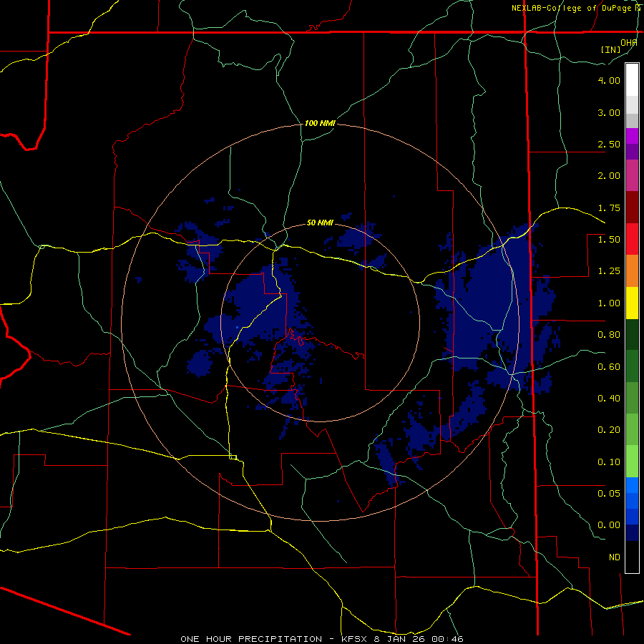Click the "0.10" legend value
This screenshot has height=644, width=644.
(609, 462)
